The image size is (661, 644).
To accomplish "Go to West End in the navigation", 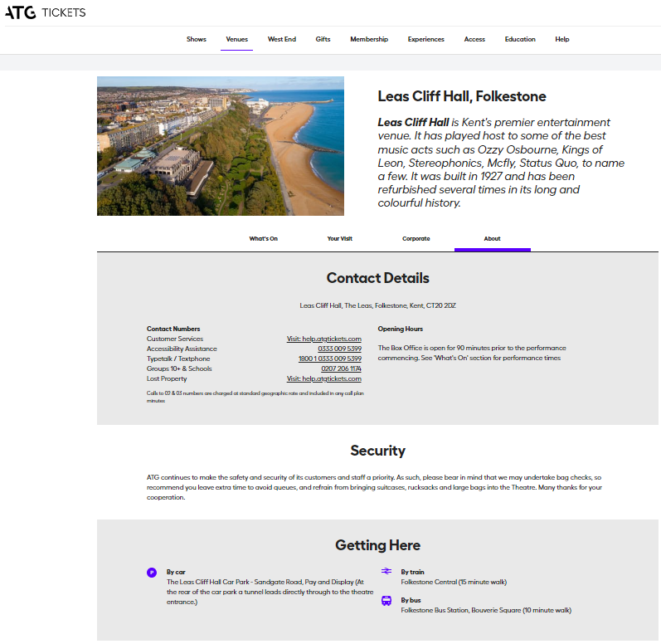I will tap(282, 39).
